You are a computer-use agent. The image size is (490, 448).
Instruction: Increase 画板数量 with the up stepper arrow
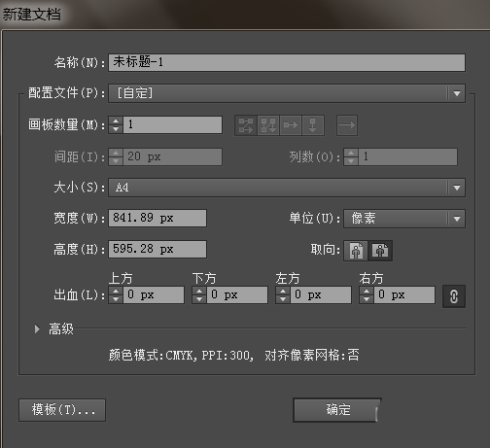click(116, 121)
